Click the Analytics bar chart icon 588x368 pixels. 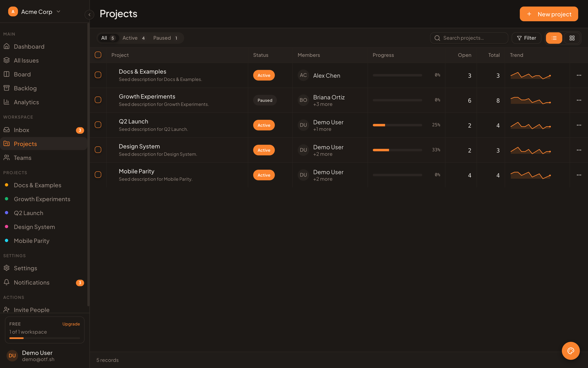(x=7, y=102)
